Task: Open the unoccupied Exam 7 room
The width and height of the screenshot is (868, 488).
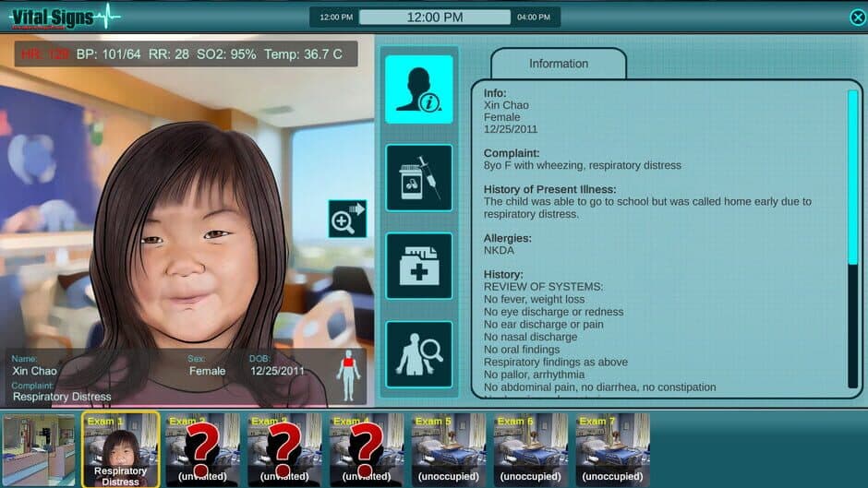Action: click(612, 450)
